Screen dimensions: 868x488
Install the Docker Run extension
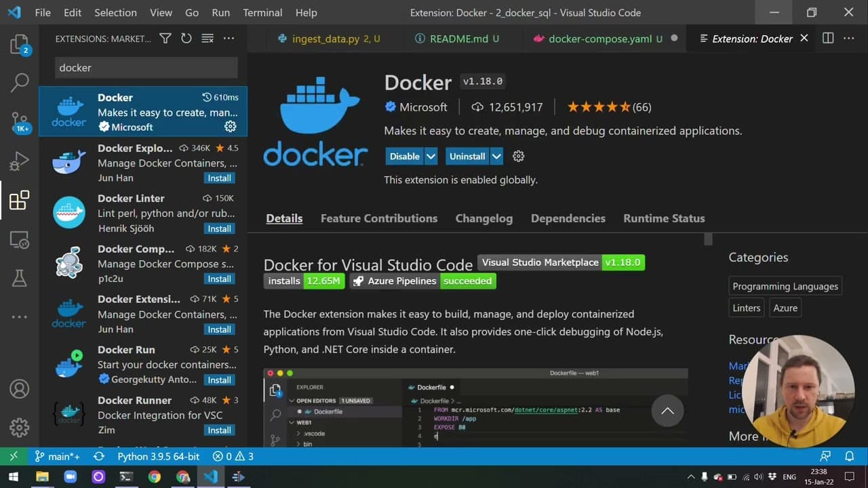point(220,380)
